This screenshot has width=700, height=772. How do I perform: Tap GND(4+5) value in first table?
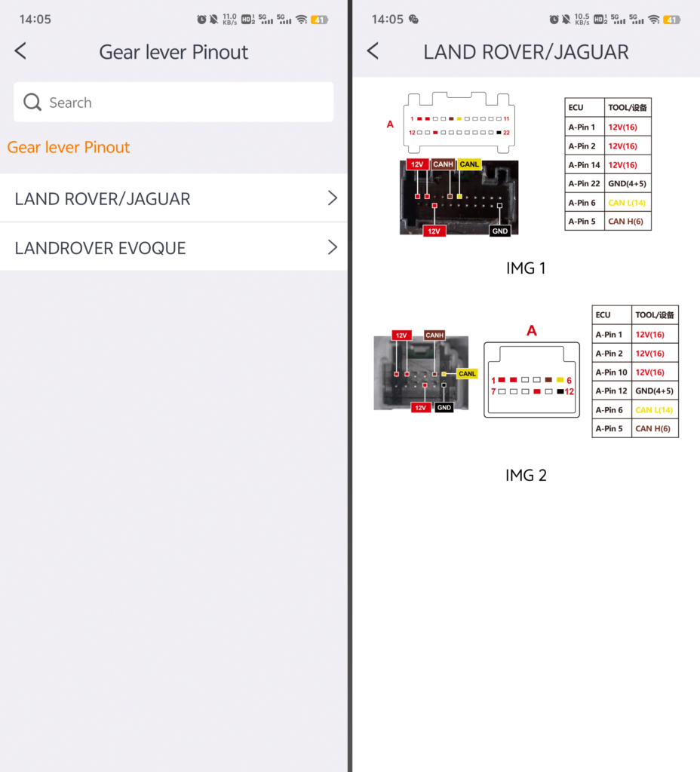(627, 184)
